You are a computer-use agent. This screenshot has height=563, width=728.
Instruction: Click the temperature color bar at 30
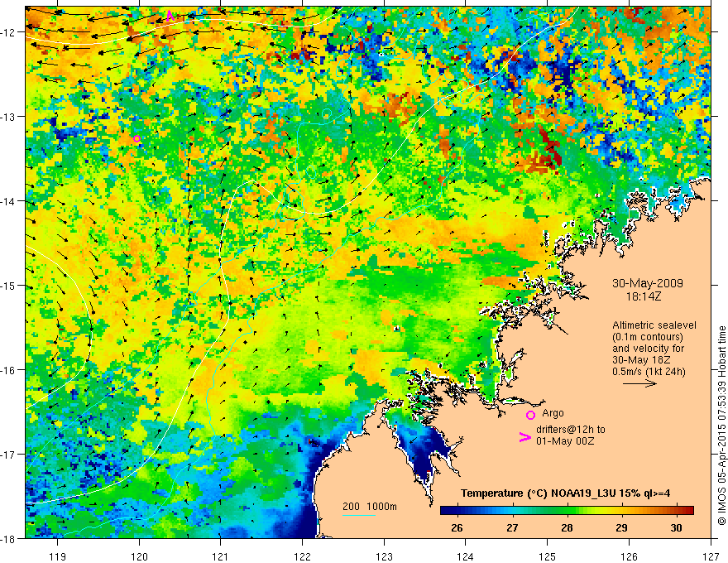pyautogui.click(x=677, y=511)
